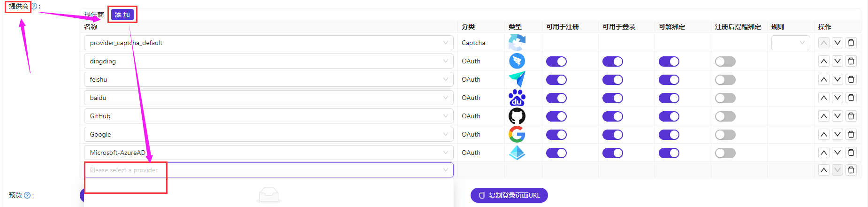This screenshot has height=207, width=868.
Task: Delete the GitHub provider row
Action: pyautogui.click(x=851, y=116)
